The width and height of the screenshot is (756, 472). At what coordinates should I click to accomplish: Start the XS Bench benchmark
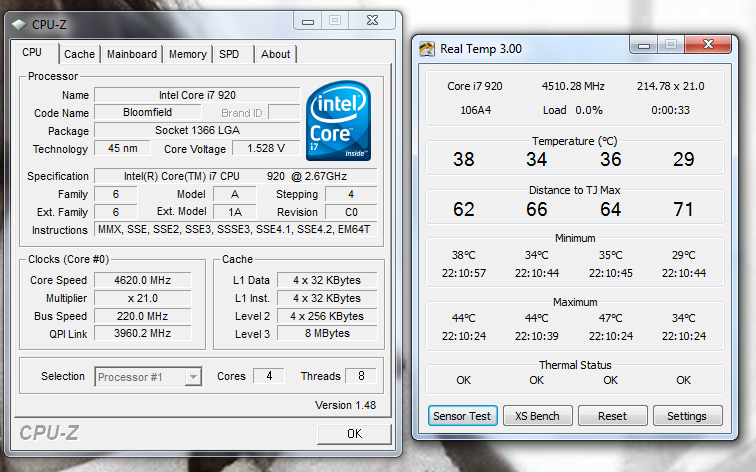click(537, 416)
